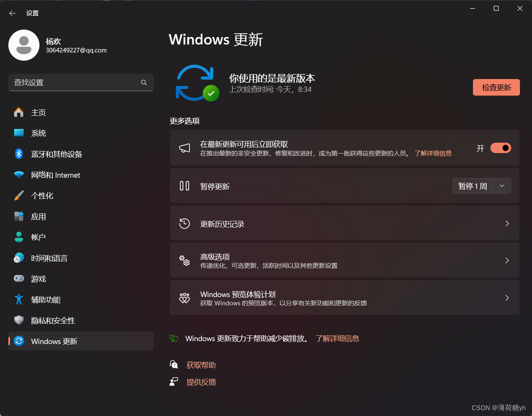Open 蓝牙和其他设备 settings
This screenshot has height=416, width=532.
coord(81,154)
